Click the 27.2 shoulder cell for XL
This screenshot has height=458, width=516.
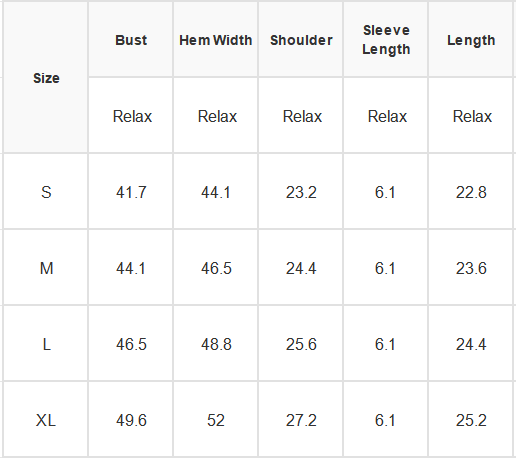click(301, 420)
